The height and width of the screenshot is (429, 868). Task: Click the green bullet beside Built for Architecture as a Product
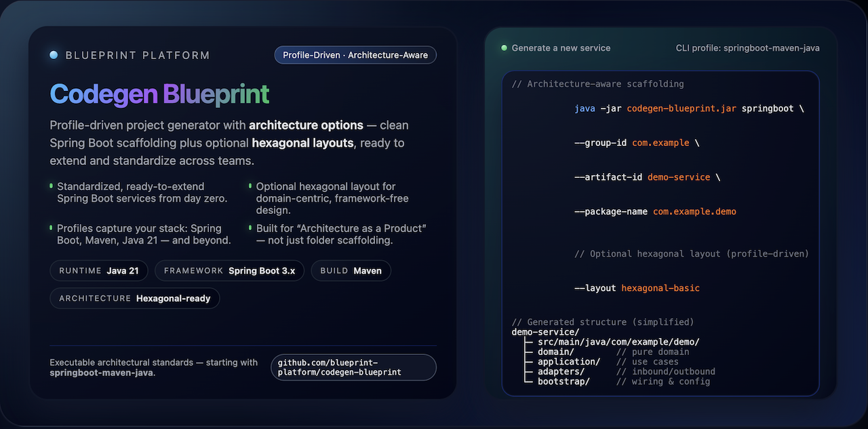pos(251,226)
